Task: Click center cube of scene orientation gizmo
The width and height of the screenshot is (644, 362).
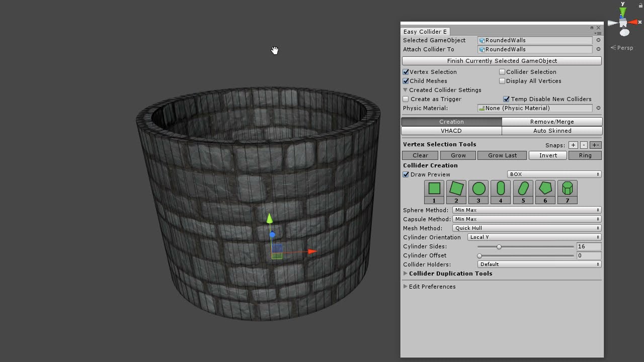Action: point(623,23)
